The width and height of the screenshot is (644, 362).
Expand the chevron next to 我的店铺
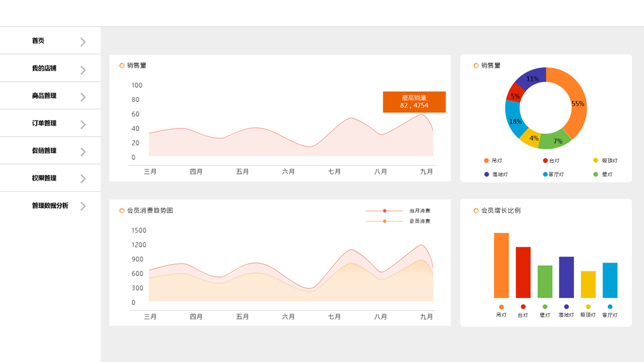point(83,70)
